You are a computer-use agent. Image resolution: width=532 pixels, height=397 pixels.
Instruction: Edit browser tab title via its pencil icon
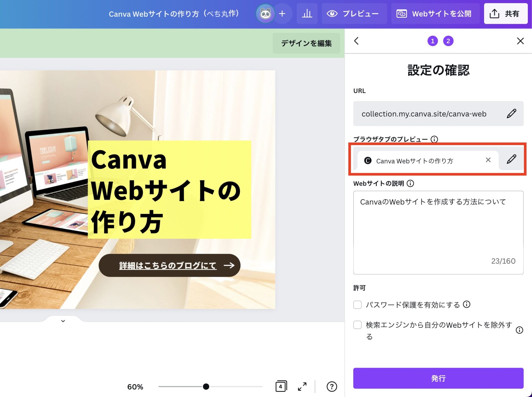coord(511,160)
